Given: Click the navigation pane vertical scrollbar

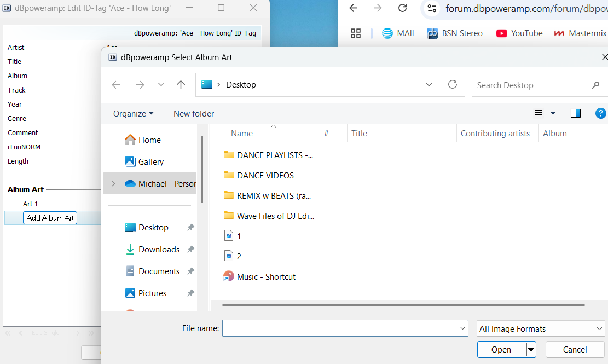Looking at the screenshot, I should tap(202, 169).
